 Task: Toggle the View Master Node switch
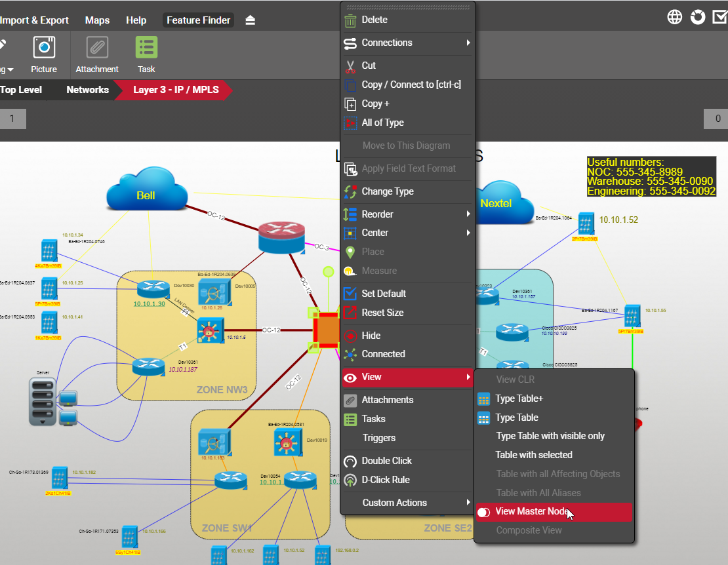(x=484, y=512)
